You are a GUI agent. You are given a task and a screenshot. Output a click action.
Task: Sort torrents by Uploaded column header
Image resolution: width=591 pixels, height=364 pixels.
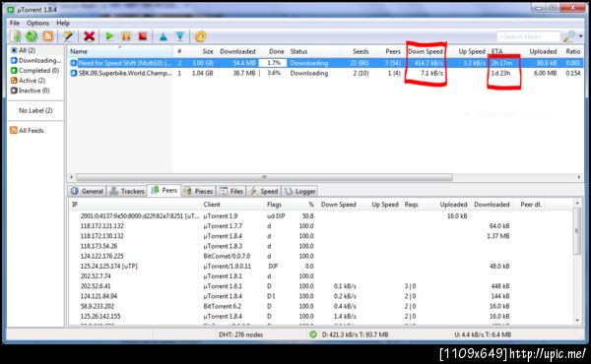pyautogui.click(x=543, y=51)
